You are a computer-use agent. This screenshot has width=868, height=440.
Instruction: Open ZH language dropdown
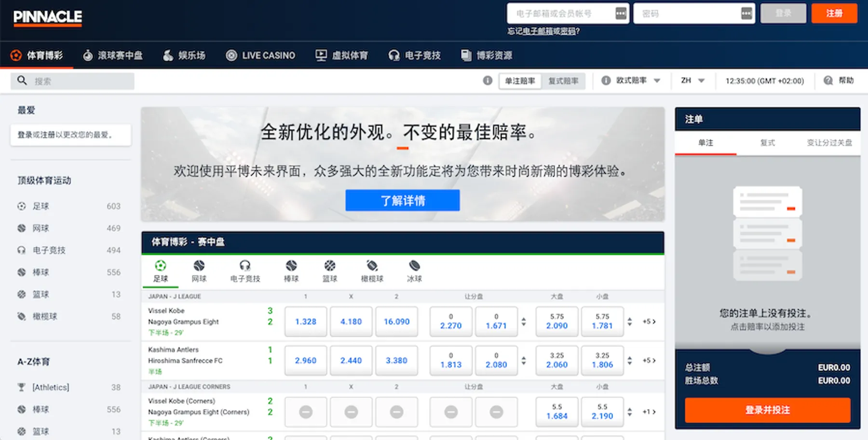tap(693, 81)
